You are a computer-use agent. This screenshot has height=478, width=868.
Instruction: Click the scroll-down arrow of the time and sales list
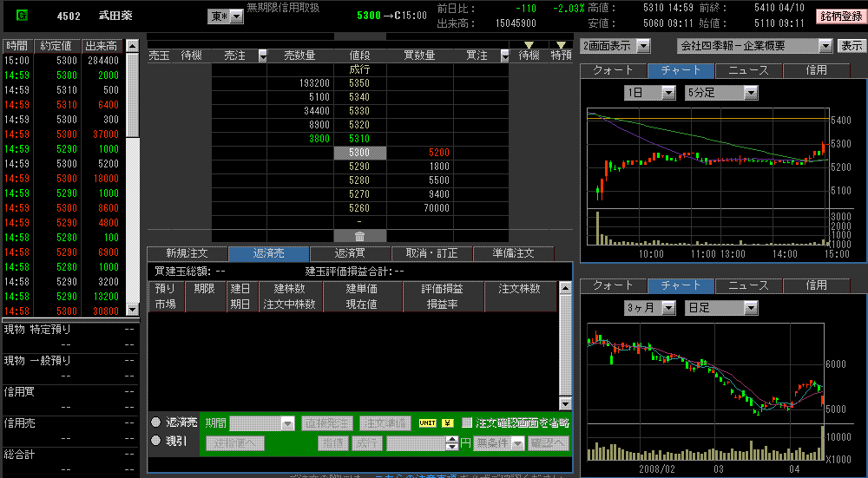132,310
